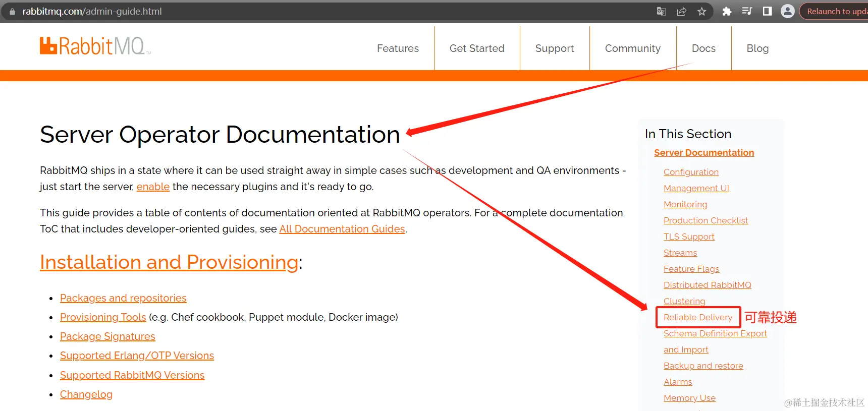Open Memory Use sidebar link
This screenshot has width=868, height=411.
click(689, 398)
